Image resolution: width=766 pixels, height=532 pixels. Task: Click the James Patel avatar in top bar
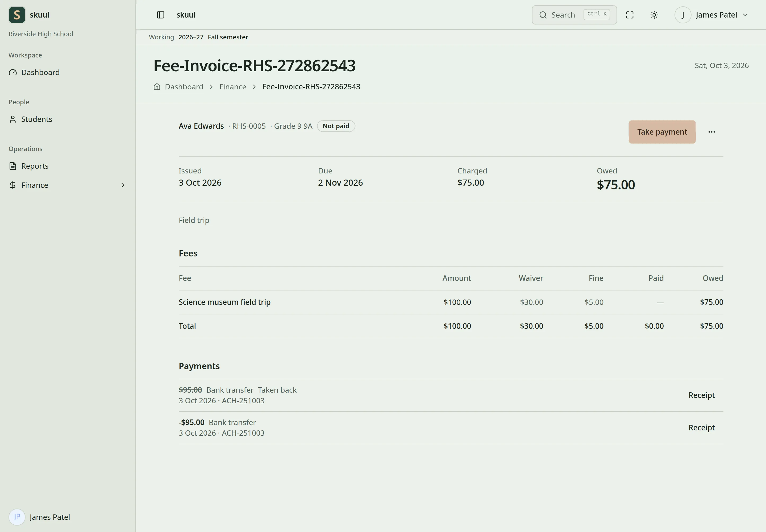tap(683, 15)
